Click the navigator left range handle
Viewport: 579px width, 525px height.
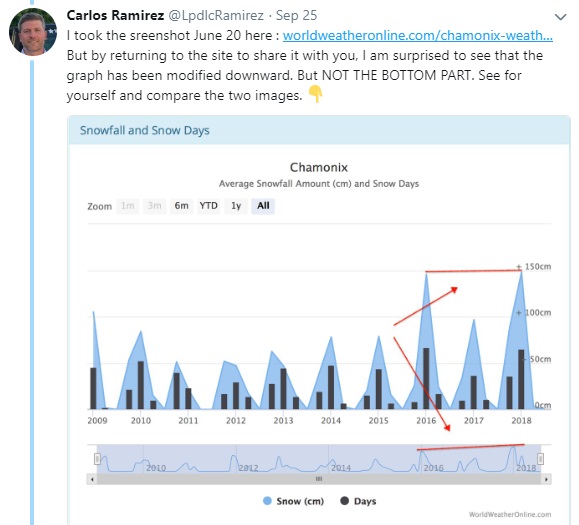click(97, 459)
